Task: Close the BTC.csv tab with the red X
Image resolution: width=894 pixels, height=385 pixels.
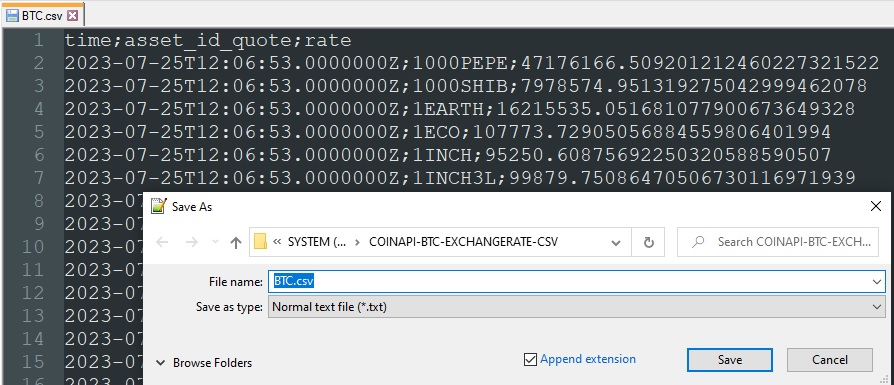Action: 72,16
